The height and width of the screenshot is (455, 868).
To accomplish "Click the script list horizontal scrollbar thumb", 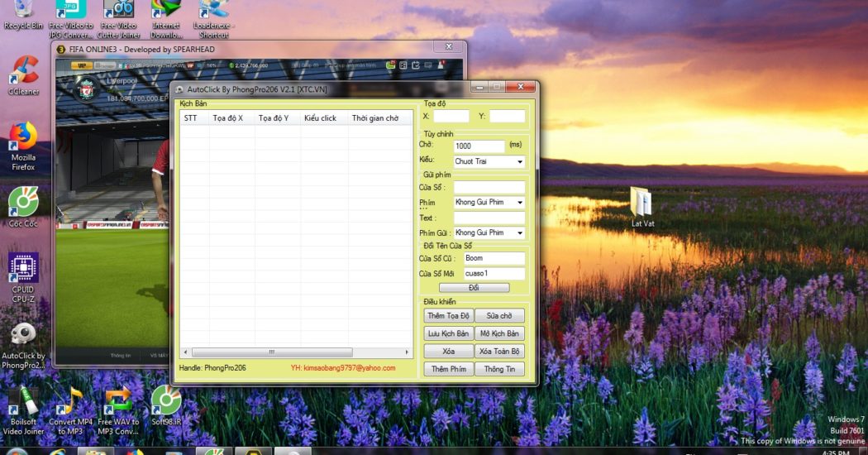I will point(272,352).
